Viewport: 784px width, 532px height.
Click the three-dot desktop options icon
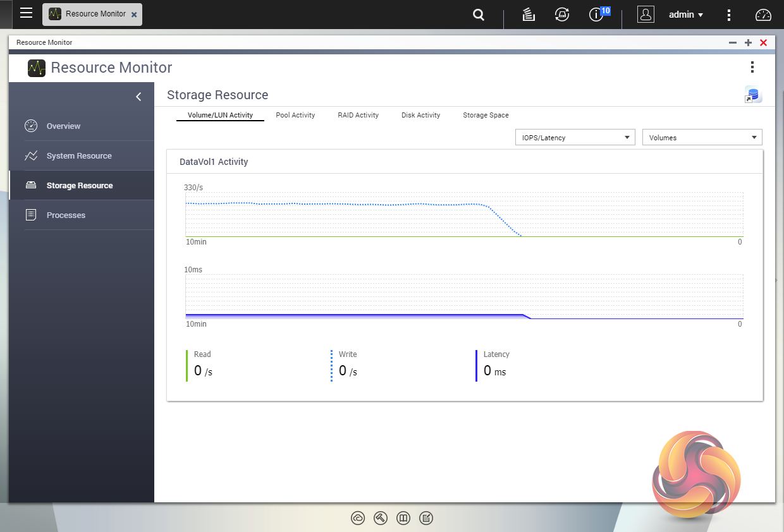(729, 15)
